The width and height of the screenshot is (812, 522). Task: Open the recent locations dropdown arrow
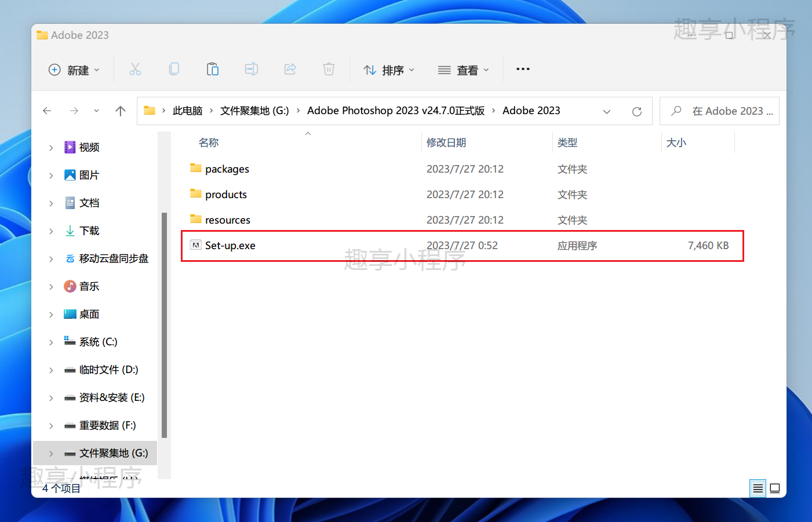tap(96, 111)
